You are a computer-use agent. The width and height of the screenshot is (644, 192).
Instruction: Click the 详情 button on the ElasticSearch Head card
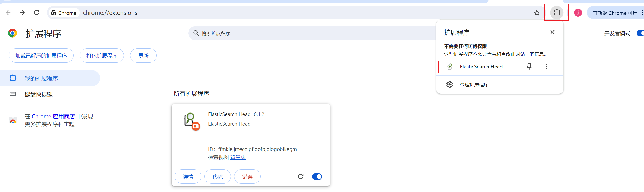[188, 177]
